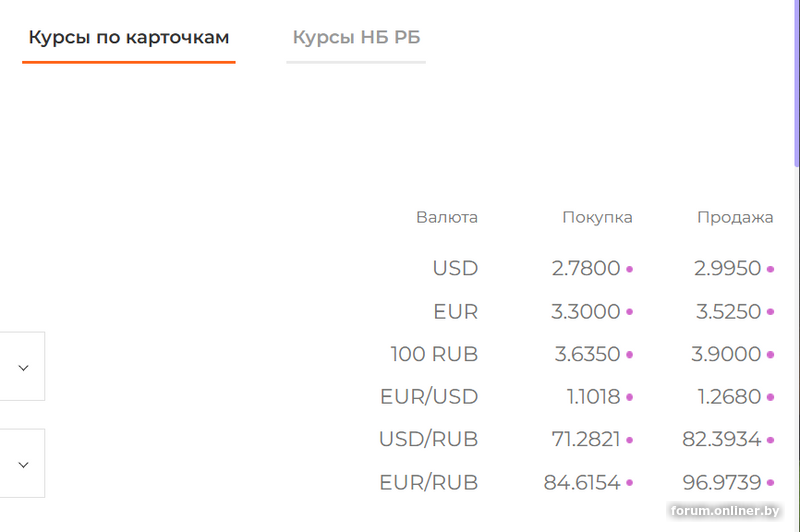
Task: Click the dot beside EUR sell rate 3.5250
Action: point(771,313)
